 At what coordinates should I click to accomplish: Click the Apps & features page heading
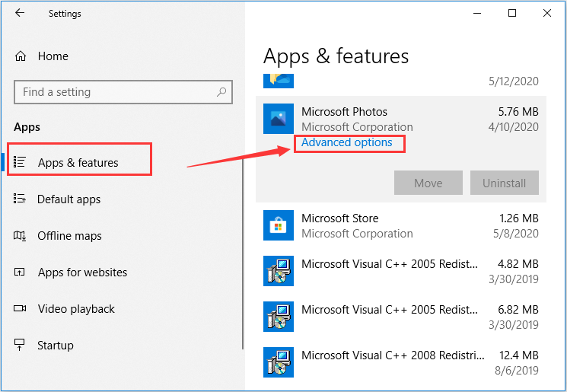336,57
